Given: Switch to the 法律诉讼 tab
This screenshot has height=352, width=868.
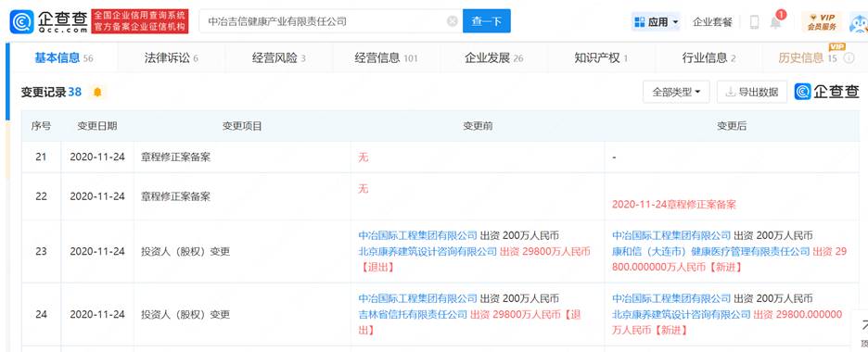Looking at the screenshot, I should (x=171, y=58).
